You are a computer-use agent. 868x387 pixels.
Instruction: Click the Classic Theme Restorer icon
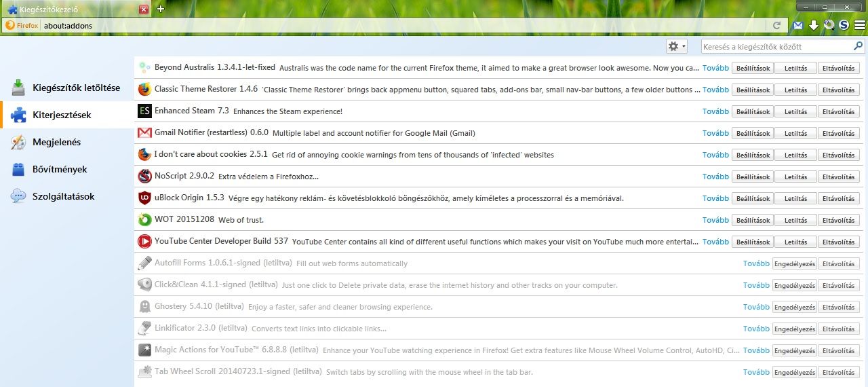[144, 90]
